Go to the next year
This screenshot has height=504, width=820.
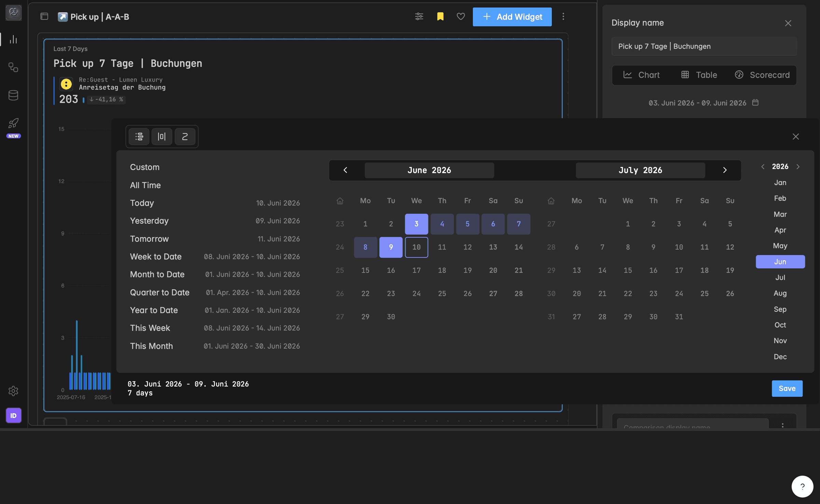[798, 167]
